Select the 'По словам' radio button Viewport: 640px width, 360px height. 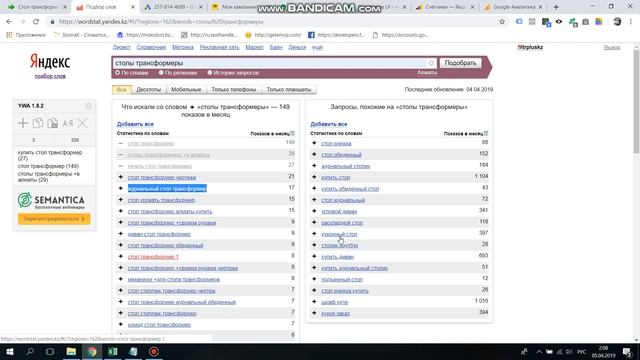point(118,73)
